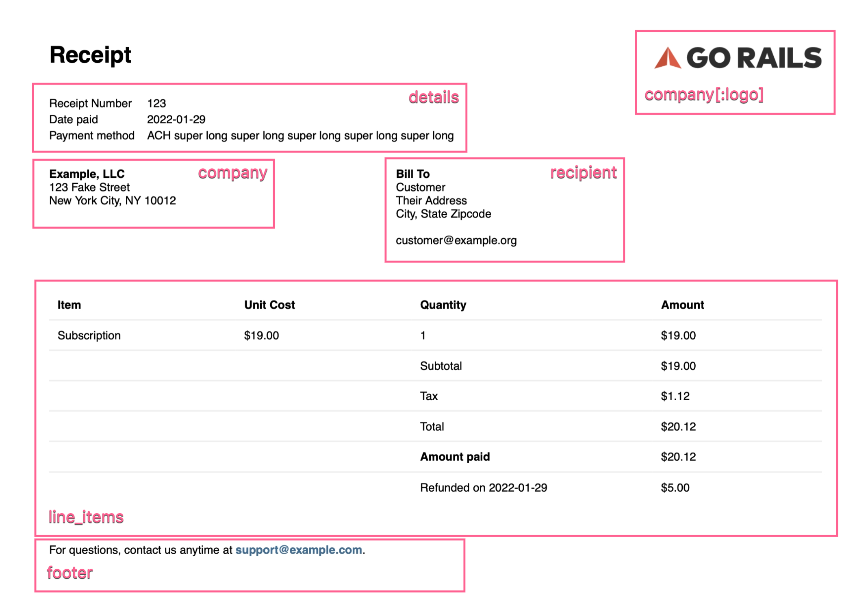Click the pink 'company' annotation label
Image resolution: width=868 pixels, height=612 pixels.
(x=232, y=173)
